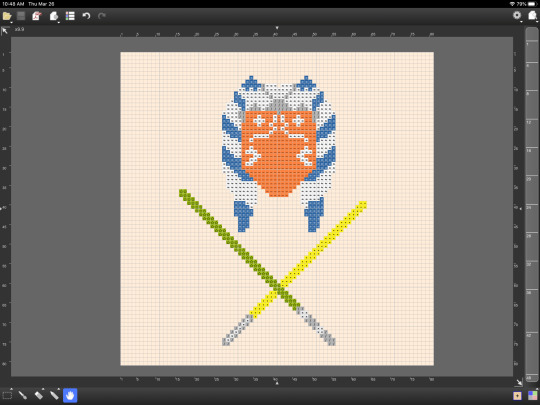Screen dimensions: 540x405
Task: Open the color palette swatch icon
Action: point(532,395)
